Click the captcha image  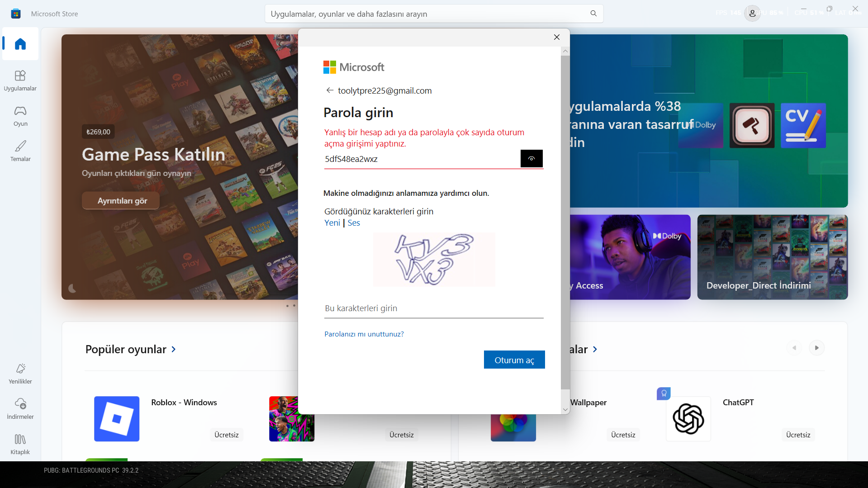(x=434, y=260)
